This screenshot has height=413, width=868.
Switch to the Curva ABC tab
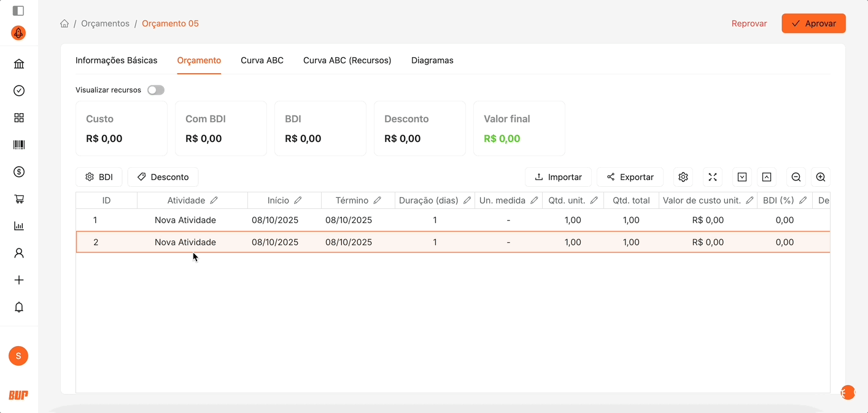tap(262, 60)
